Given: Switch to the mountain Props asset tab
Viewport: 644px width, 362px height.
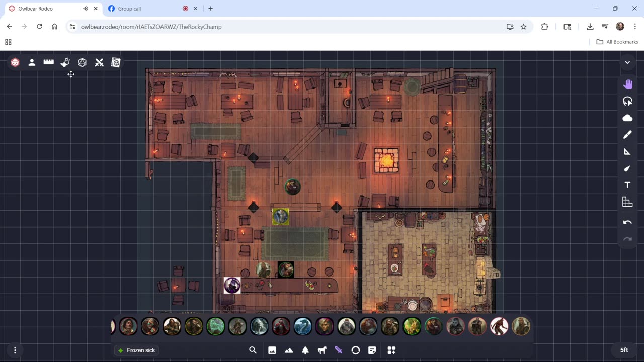Looking at the screenshot, I should click(289, 350).
